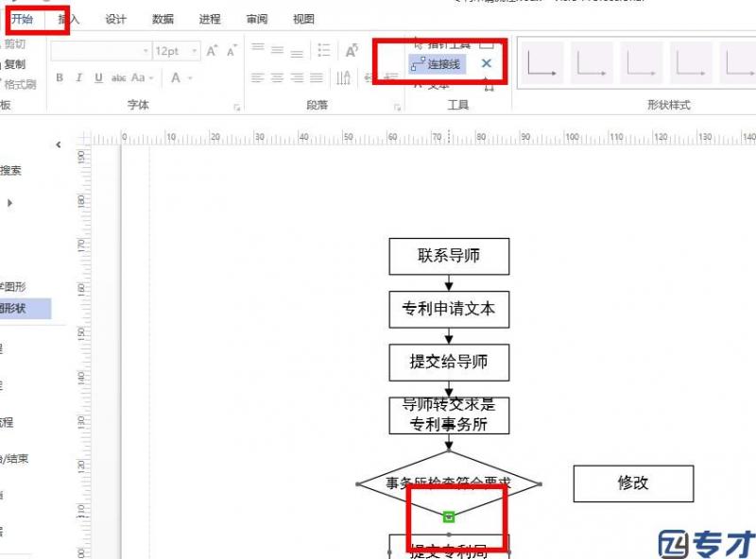756x559 pixels.
Task: Collapse the left shapes panel chevron
Action: (x=59, y=144)
